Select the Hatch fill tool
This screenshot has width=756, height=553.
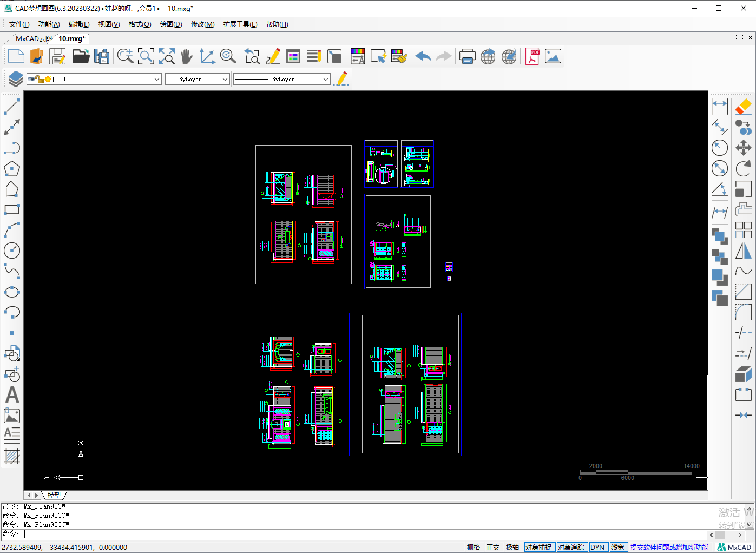click(12, 456)
